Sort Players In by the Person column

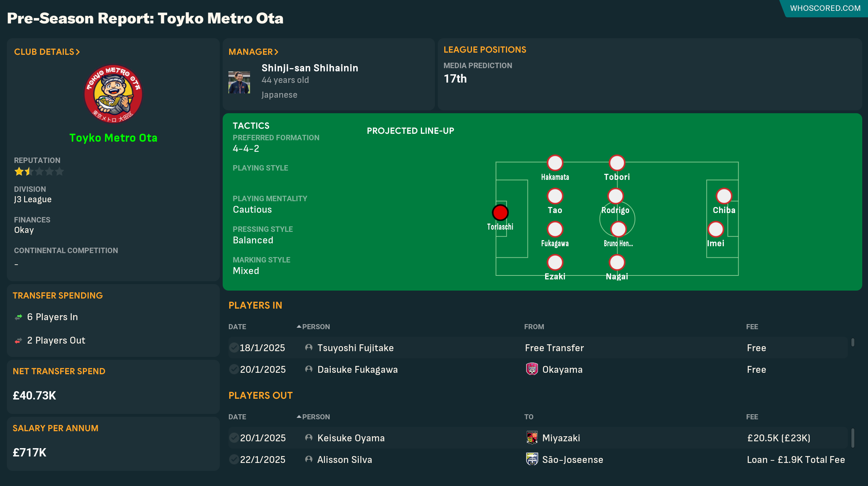[316, 327]
